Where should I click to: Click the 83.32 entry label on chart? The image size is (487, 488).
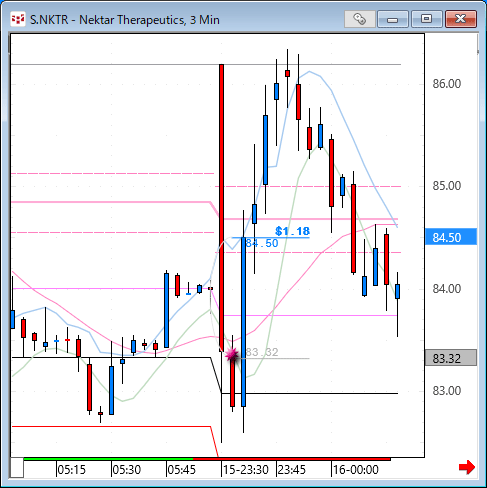pyautogui.click(x=262, y=352)
